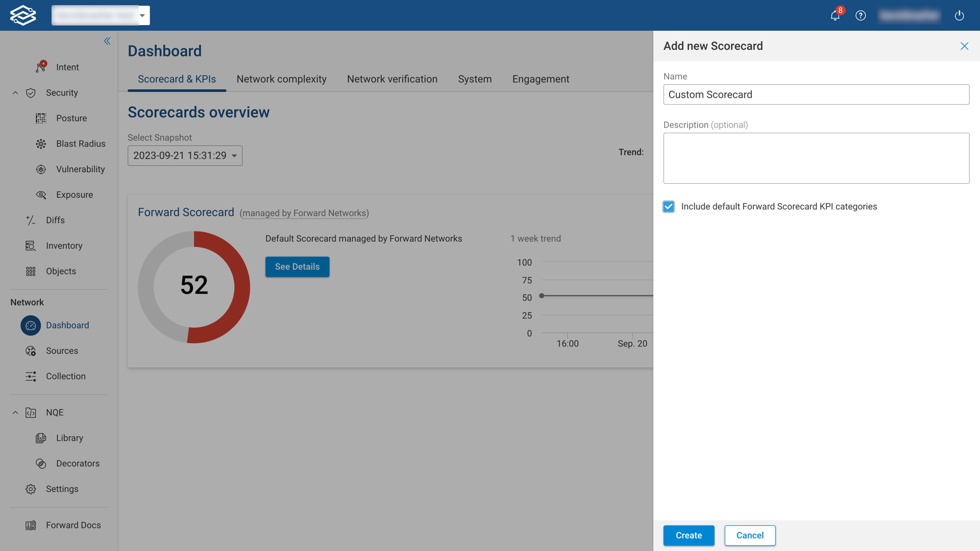Go to Exposure page icon
The width and height of the screenshot is (980, 551).
pos(41,195)
